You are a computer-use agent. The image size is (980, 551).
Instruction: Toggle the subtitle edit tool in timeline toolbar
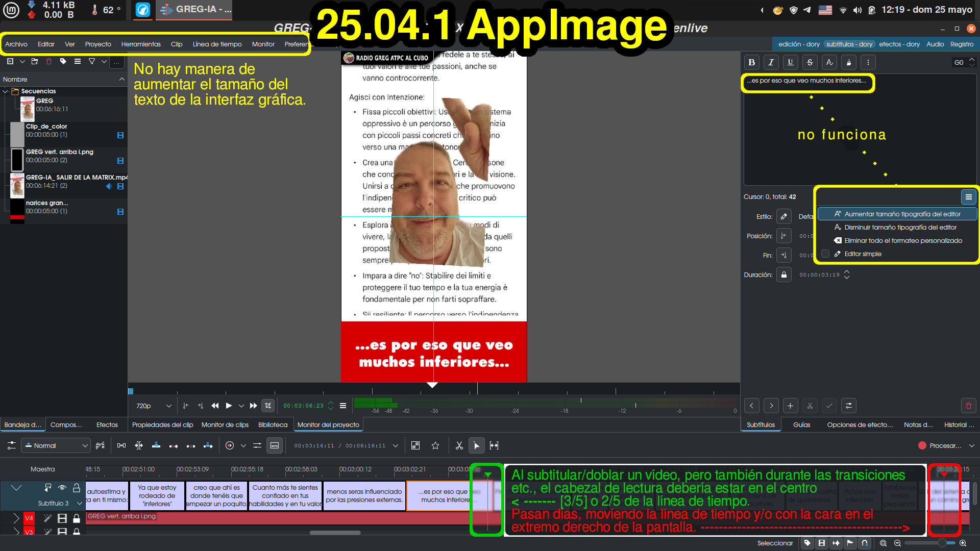click(x=275, y=445)
